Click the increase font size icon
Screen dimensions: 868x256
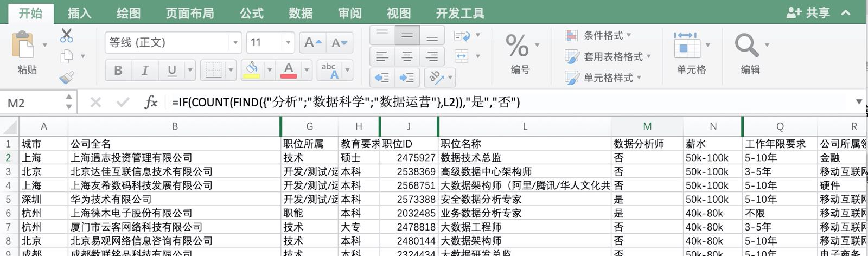[313, 42]
